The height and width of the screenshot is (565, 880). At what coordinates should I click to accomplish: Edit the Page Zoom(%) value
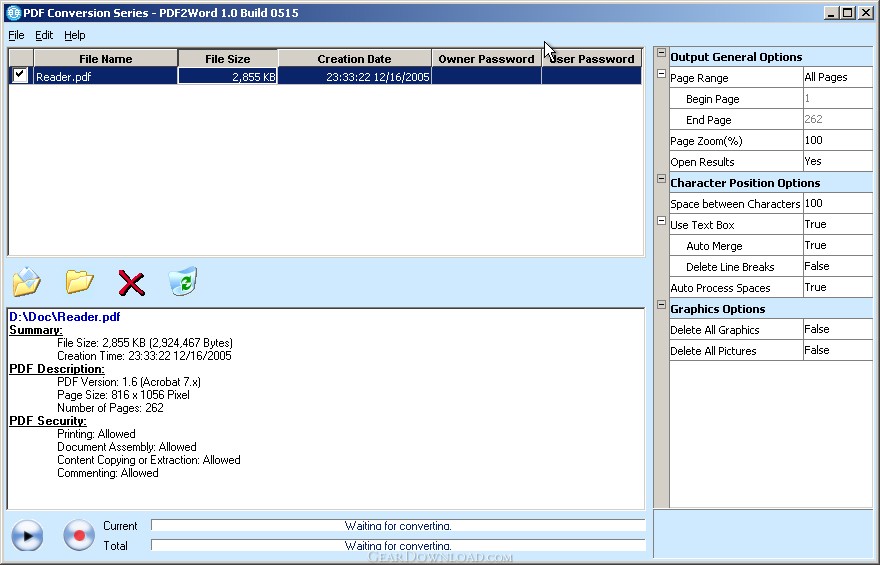(837, 140)
